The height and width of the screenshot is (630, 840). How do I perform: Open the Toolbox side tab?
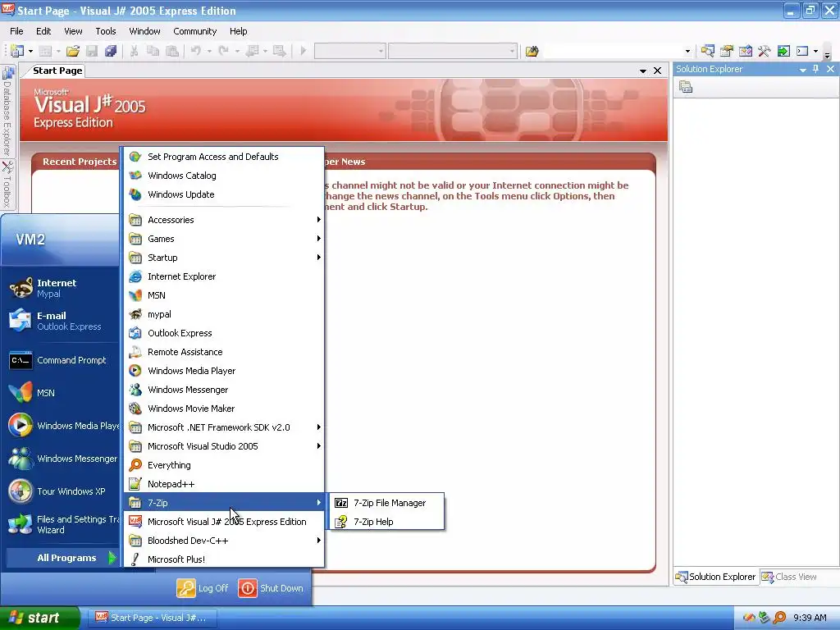7,185
